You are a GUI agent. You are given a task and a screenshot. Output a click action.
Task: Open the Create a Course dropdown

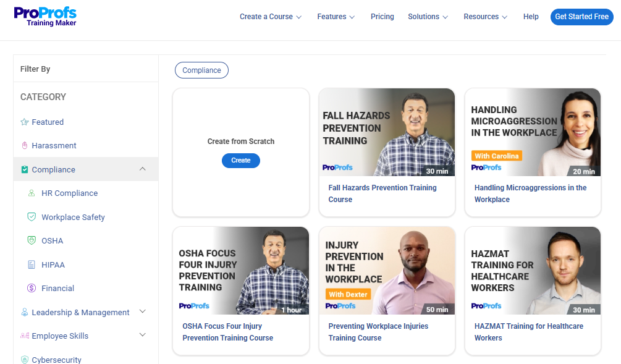[x=271, y=17]
